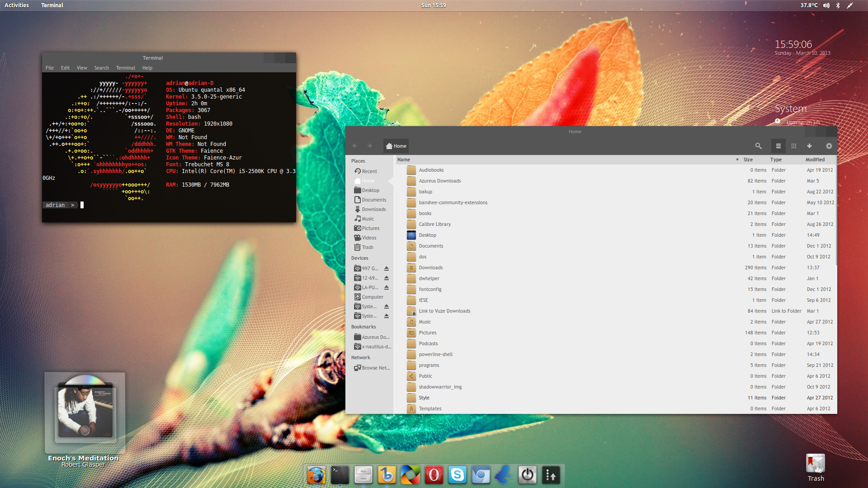This screenshot has width=868, height=488.
Task: Open Recent in Places sidebar
Action: click(366, 171)
